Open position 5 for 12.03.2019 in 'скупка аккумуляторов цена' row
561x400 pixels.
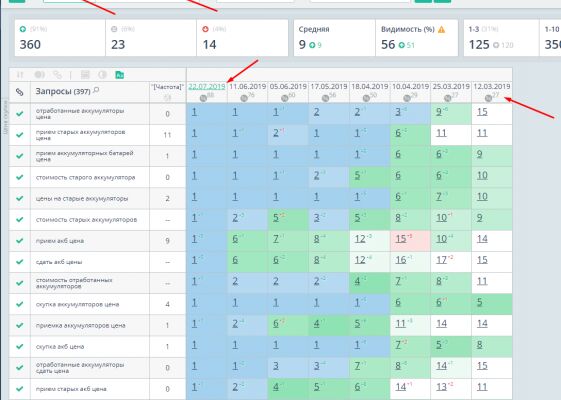pyautogui.click(x=479, y=302)
